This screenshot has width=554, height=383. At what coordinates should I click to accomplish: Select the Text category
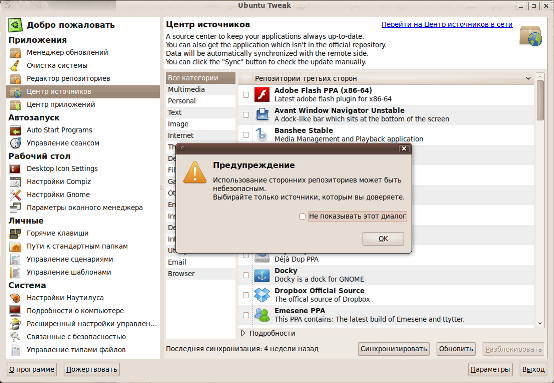click(200, 113)
